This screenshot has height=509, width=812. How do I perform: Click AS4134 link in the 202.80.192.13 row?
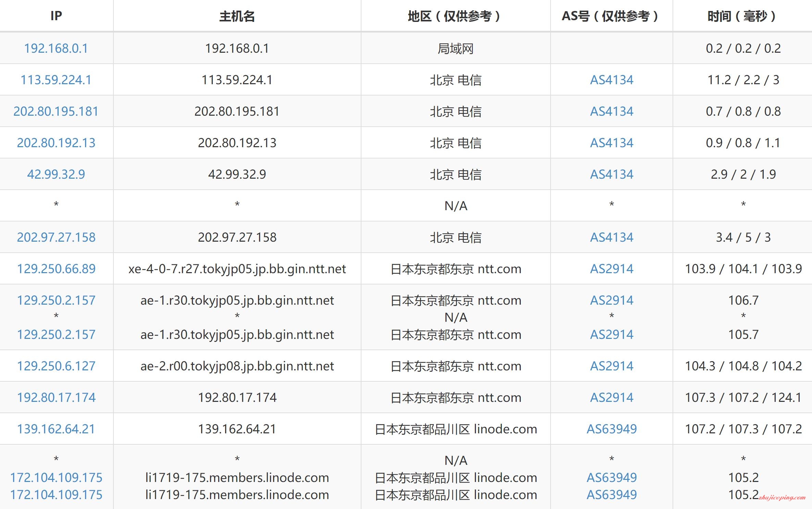[612, 143]
